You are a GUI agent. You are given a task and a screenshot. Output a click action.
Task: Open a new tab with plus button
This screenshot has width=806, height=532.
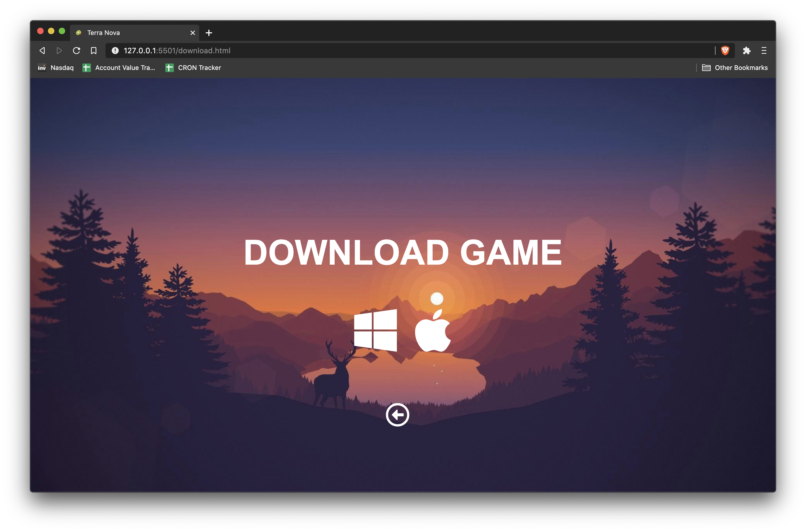pos(209,33)
